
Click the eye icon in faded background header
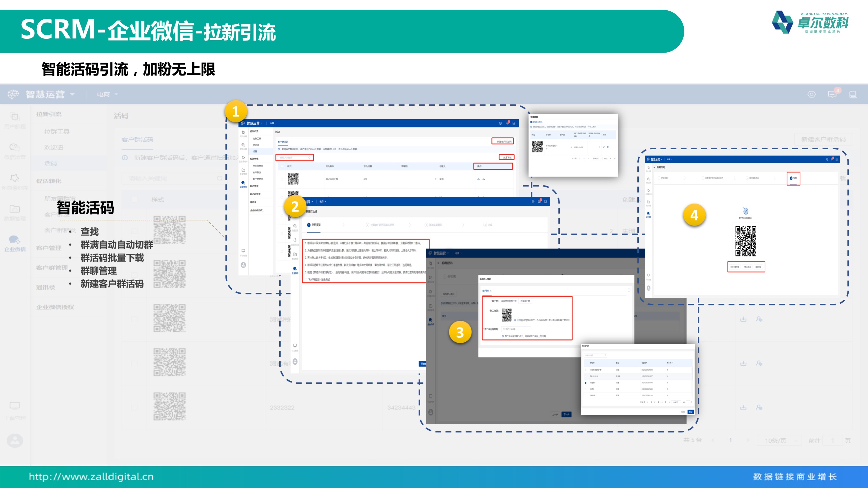click(x=811, y=94)
